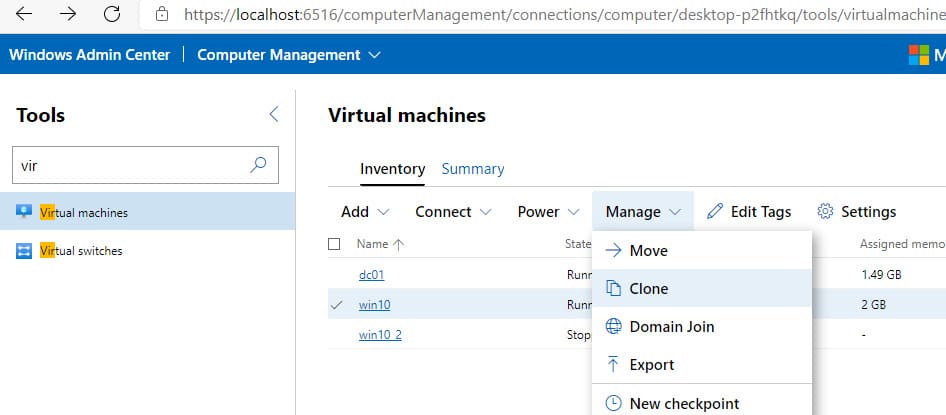
Task: Switch to the Summary tab
Action: pyautogui.click(x=473, y=169)
